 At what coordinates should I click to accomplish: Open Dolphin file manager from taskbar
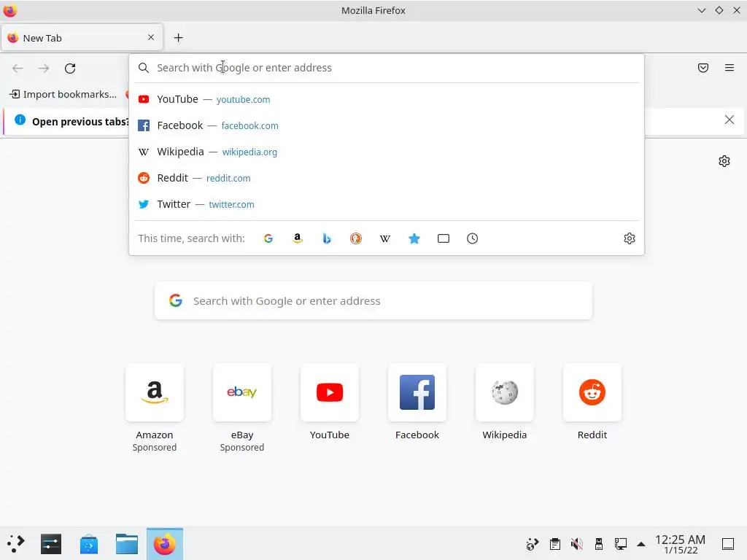pos(127,544)
